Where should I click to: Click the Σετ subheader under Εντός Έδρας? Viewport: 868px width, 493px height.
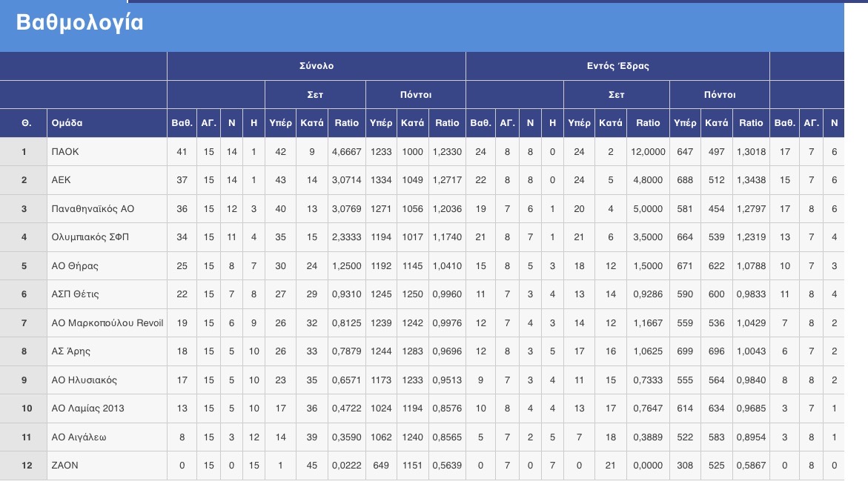pos(616,95)
